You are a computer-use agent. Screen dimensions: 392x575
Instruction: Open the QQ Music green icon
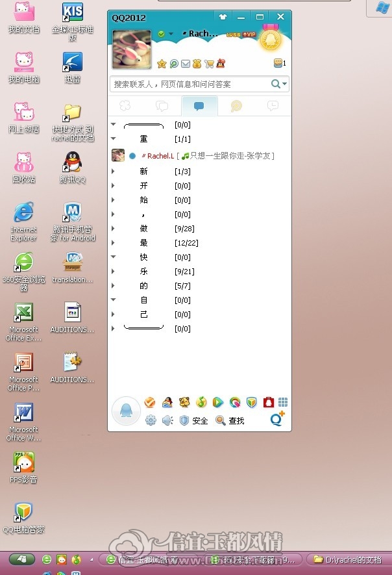pyautogui.click(x=201, y=402)
